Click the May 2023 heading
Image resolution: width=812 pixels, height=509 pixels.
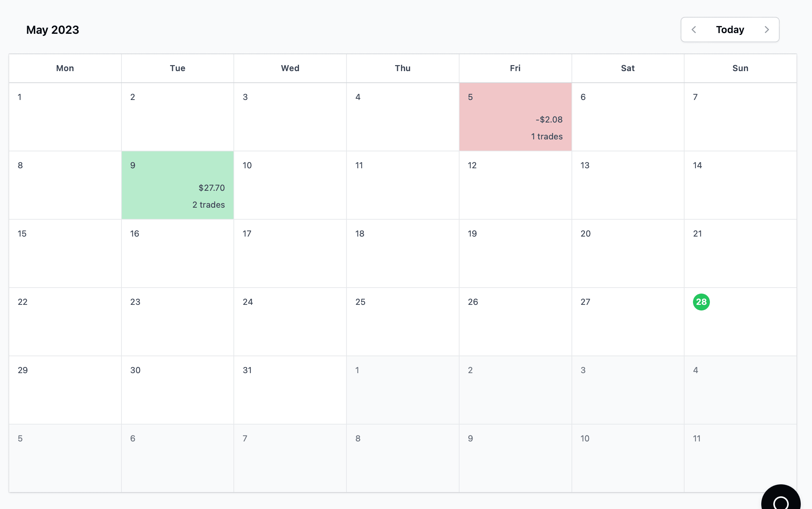point(52,30)
